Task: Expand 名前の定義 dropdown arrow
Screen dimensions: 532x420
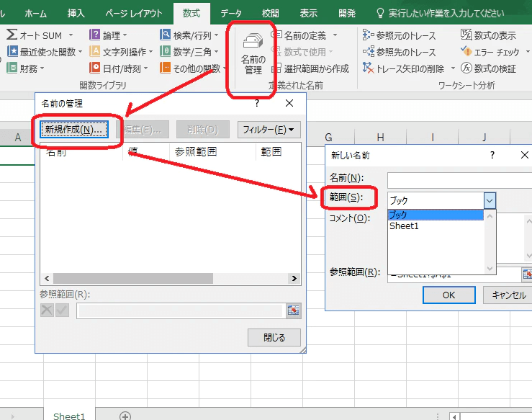Action: pos(335,35)
